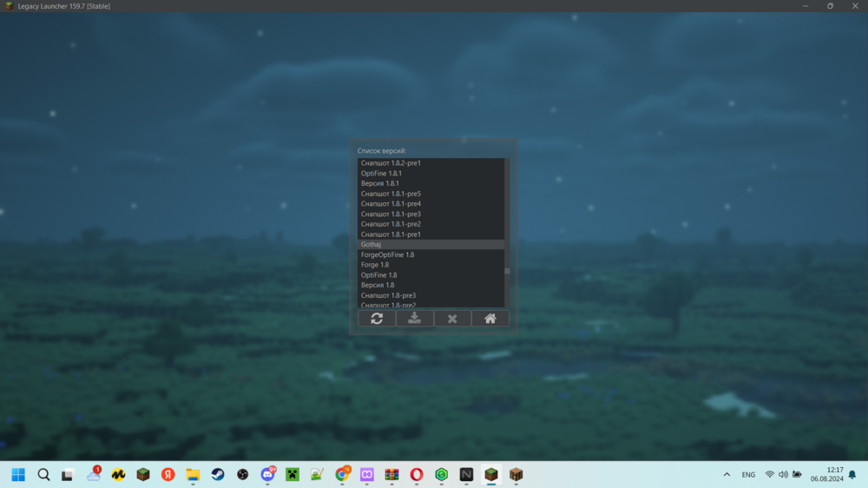Select ForgeOptiFine 1.8 entry
Image resolution: width=868 pixels, height=488 pixels.
tap(431, 254)
